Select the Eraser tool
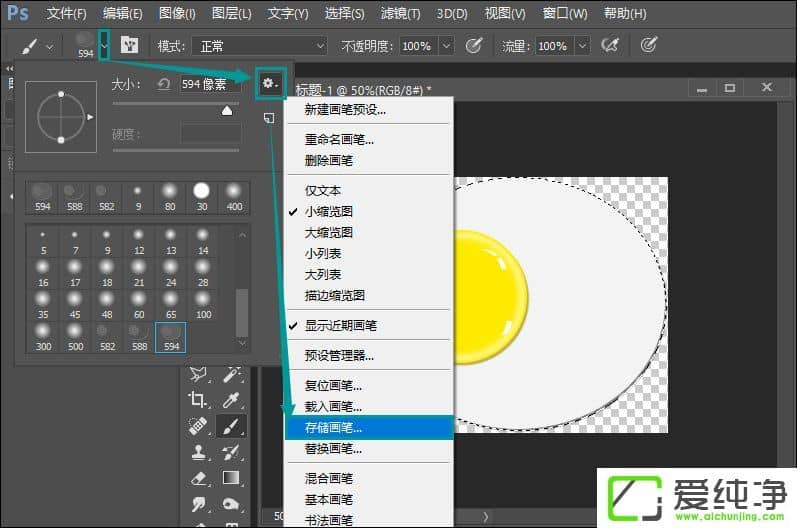The height and width of the screenshot is (528, 797). (x=198, y=479)
